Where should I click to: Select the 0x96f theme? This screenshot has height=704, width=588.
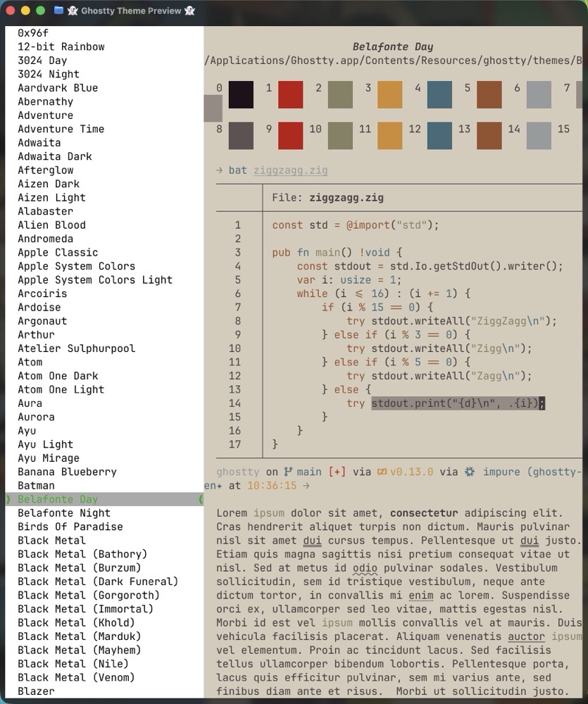[x=33, y=33]
